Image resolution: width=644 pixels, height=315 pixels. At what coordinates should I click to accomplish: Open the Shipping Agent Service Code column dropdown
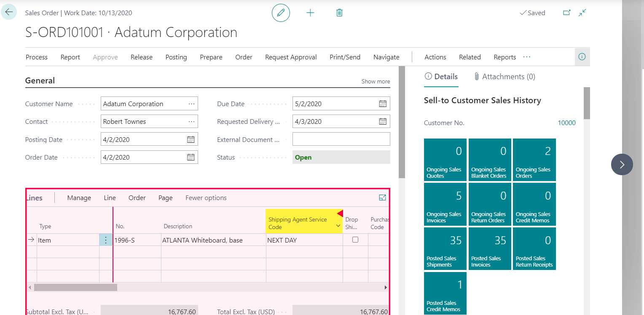pyautogui.click(x=338, y=227)
